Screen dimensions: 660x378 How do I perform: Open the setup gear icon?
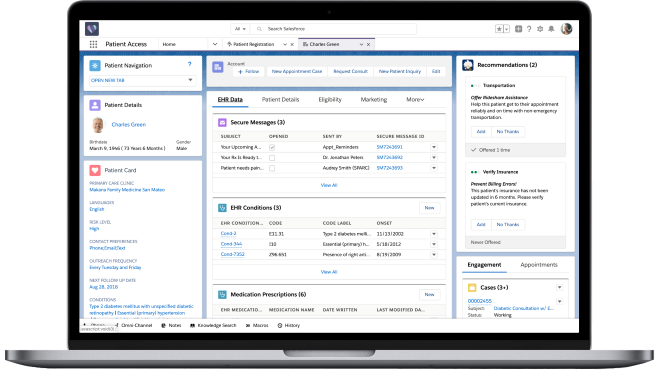tap(540, 29)
